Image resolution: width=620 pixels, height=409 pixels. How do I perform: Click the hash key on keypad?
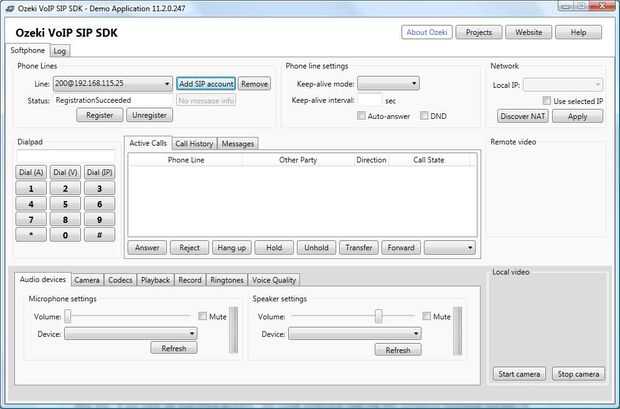pos(100,235)
